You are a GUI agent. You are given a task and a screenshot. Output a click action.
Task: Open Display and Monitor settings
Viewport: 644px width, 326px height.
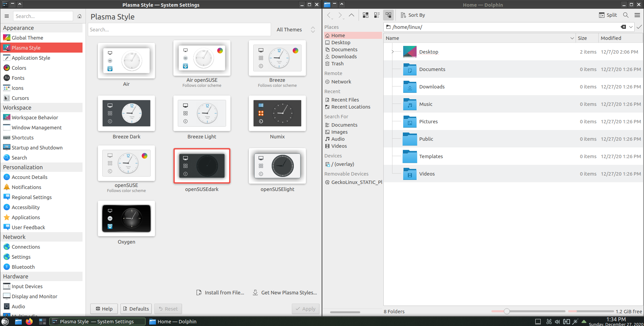point(42,297)
